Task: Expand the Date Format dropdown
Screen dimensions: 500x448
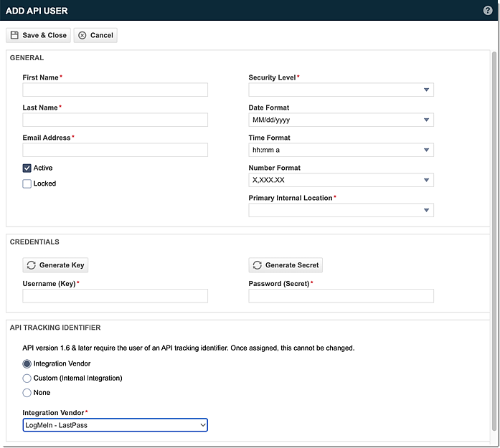Action: (x=341, y=120)
